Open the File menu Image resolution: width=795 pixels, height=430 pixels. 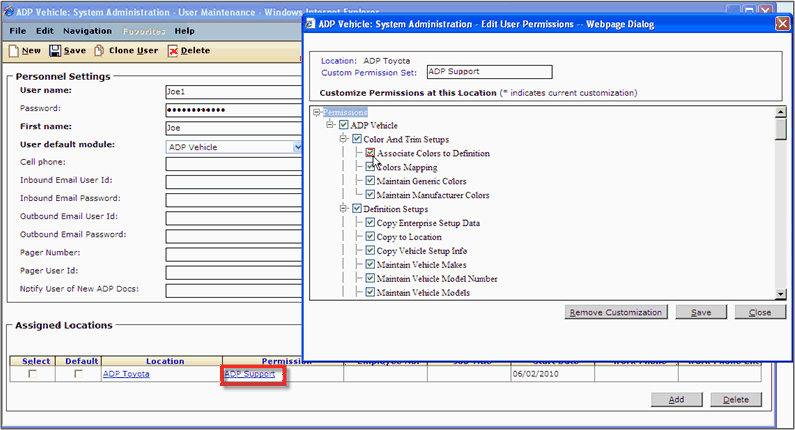coord(18,31)
